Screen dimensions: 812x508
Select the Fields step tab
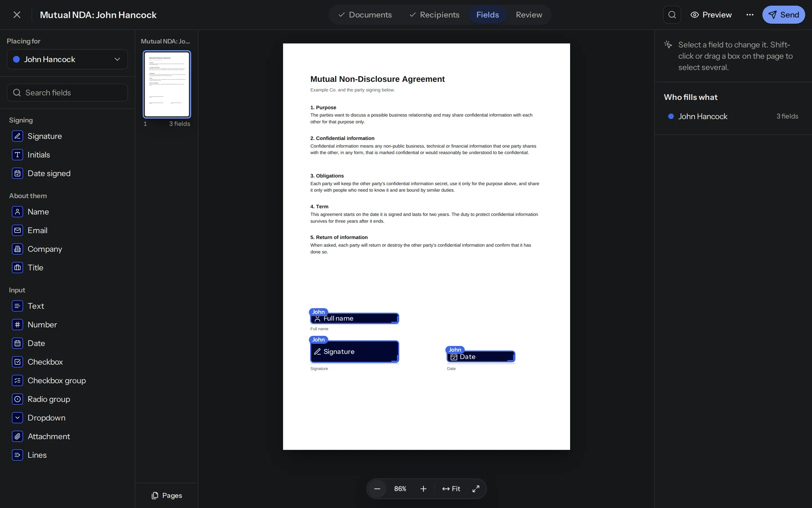point(487,15)
